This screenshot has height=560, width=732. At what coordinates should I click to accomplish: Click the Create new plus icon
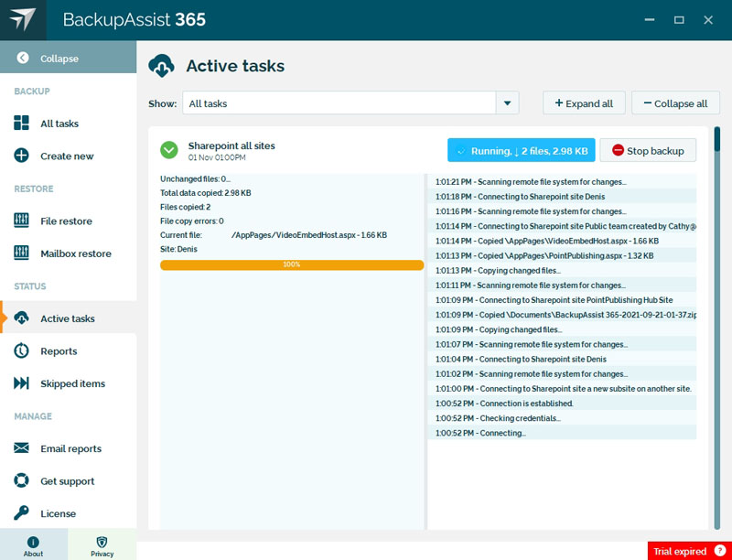(x=21, y=156)
